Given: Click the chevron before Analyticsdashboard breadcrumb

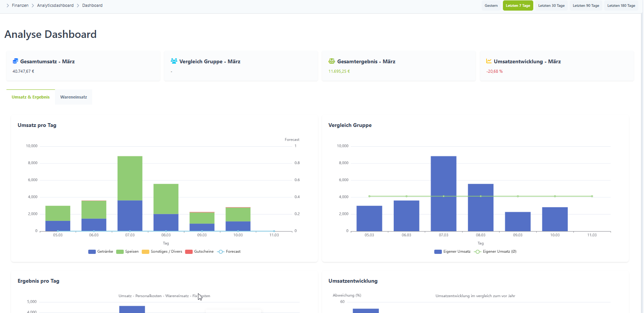Looking at the screenshot, I should pyautogui.click(x=33, y=6).
